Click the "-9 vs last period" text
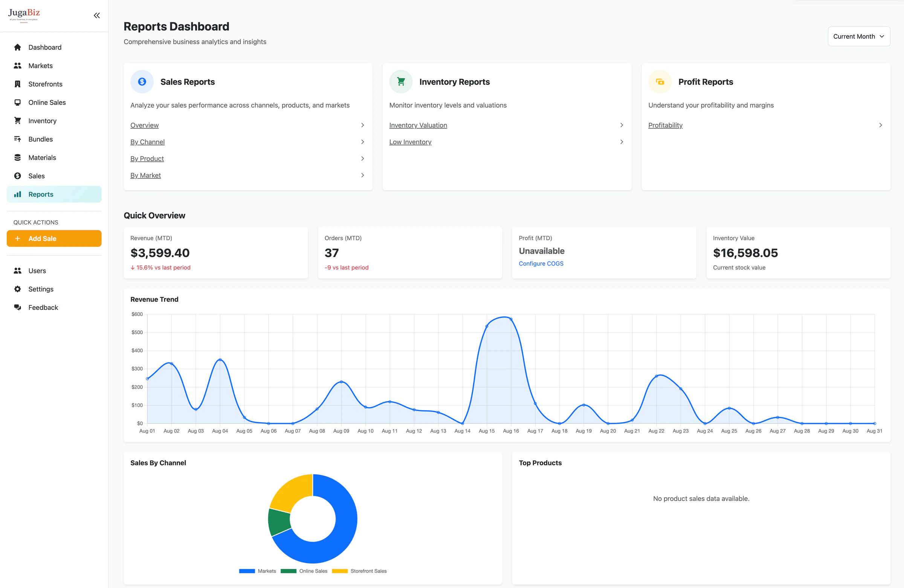904x588 pixels. (347, 268)
